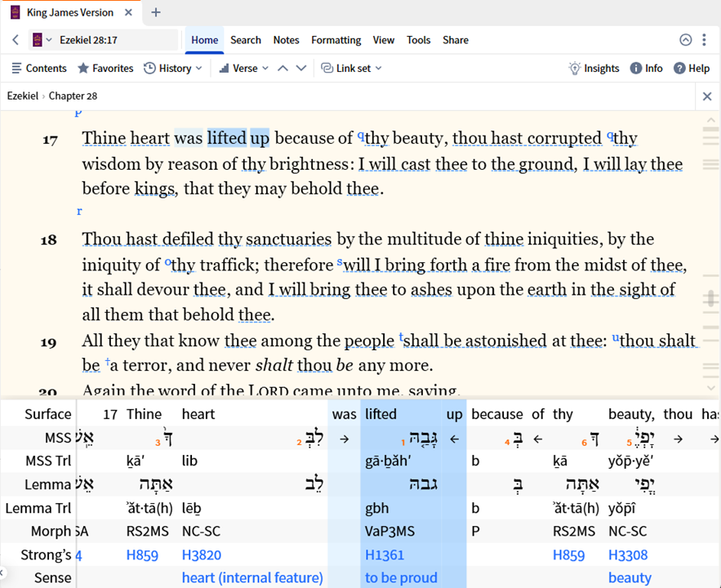This screenshot has height=588, width=721.
Task: Click the highlighted word 'lifted' in verse 17
Action: pos(227,138)
